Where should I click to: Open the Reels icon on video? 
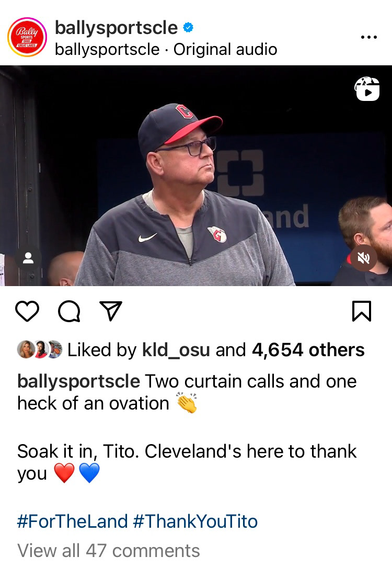click(x=367, y=89)
